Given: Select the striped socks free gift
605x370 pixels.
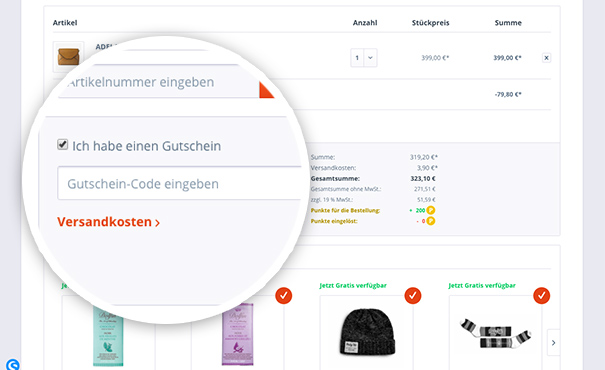Looking at the screenshot, I should pyautogui.click(x=495, y=333).
